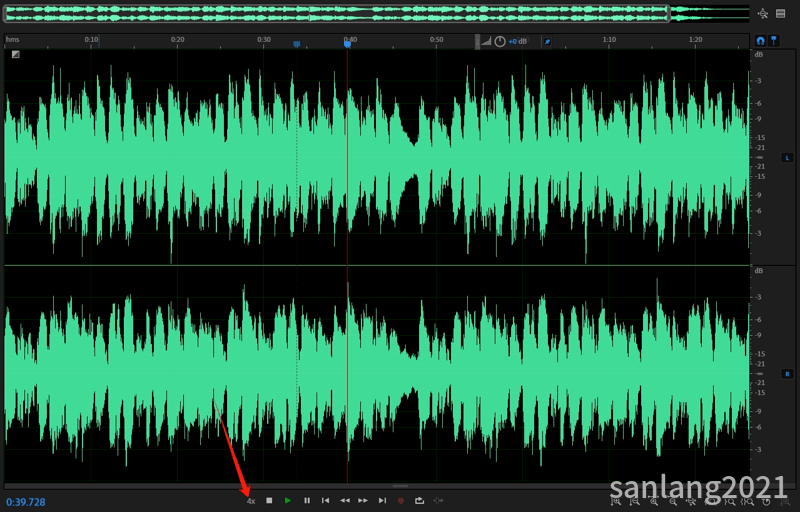Click the Fast Forward button

[x=363, y=500]
